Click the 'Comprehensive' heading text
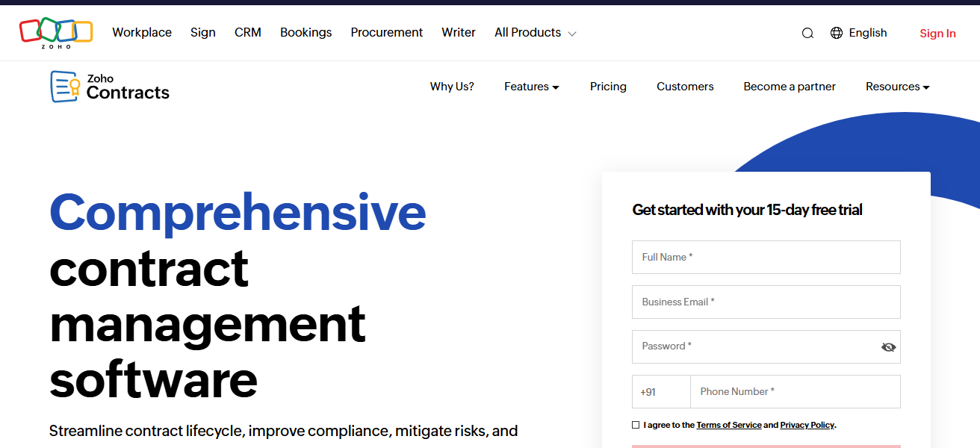 pos(238,213)
